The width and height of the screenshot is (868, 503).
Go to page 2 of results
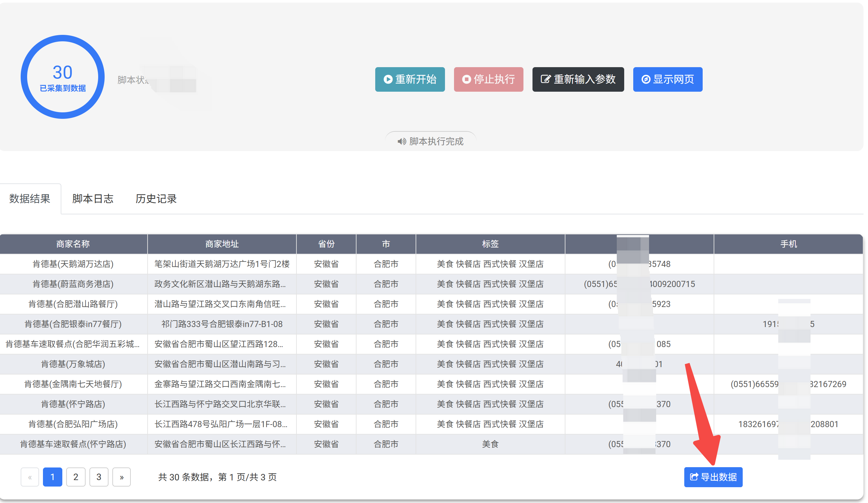pos(76,477)
